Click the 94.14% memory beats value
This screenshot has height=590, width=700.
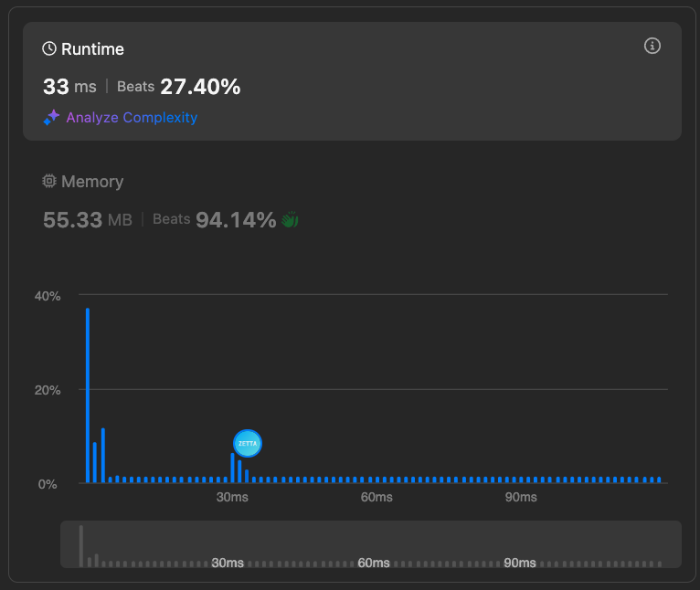236,219
